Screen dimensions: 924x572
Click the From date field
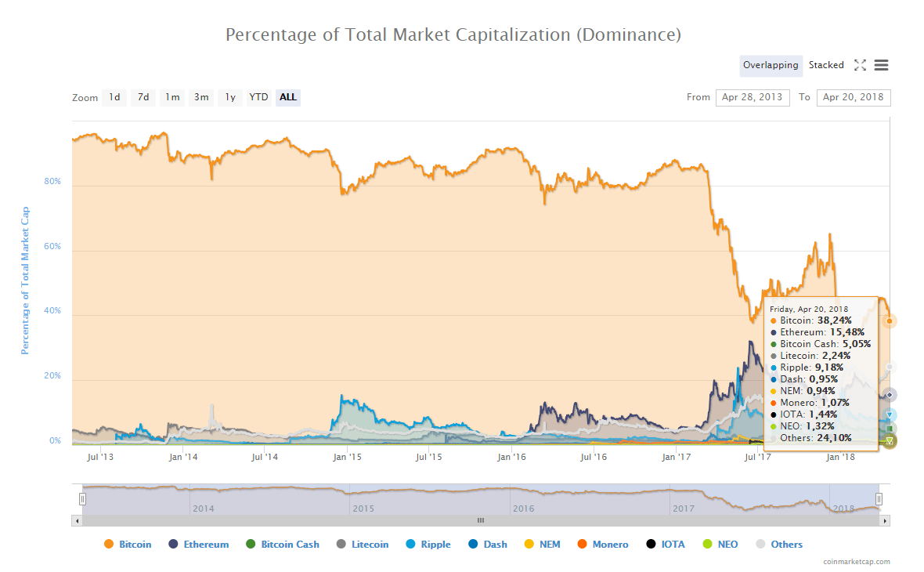click(752, 97)
